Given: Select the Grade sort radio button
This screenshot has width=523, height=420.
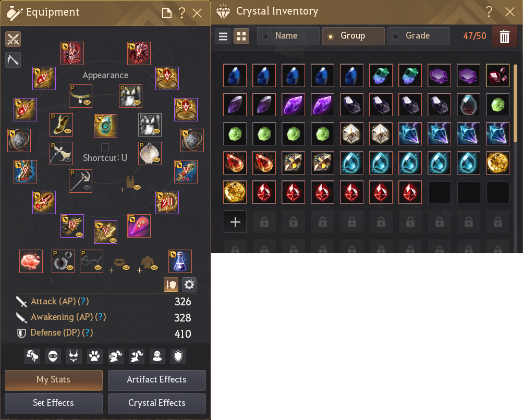Looking at the screenshot, I should coord(396,36).
